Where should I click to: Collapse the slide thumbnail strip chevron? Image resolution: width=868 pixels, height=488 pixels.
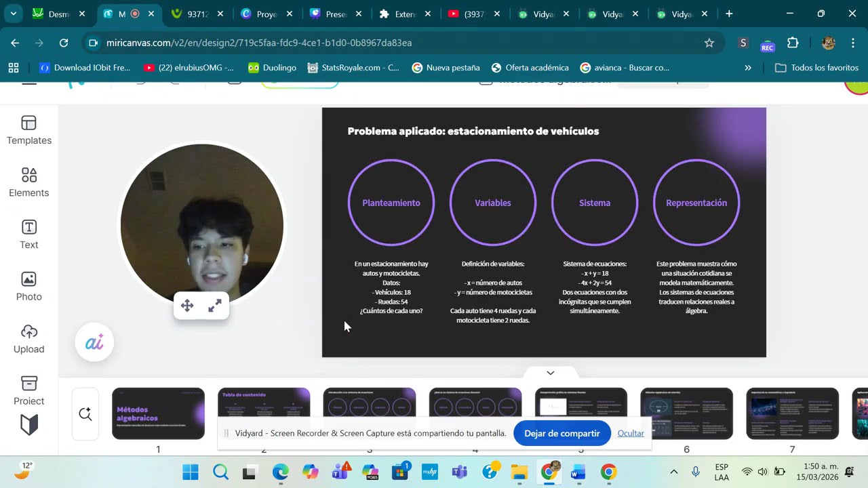[551, 373]
